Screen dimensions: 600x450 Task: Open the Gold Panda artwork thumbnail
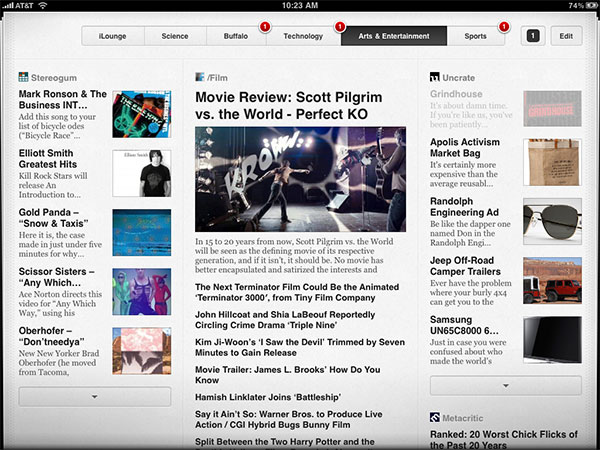tap(142, 232)
